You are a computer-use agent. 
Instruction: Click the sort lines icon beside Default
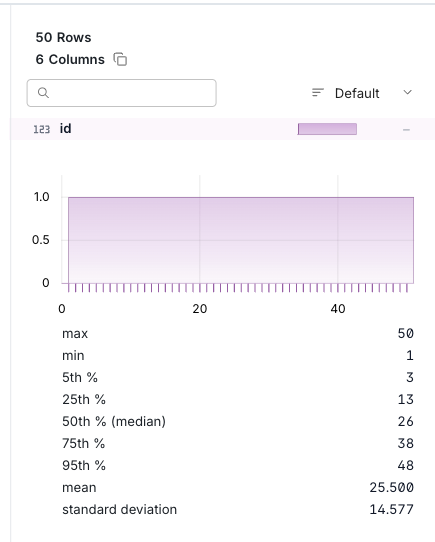coord(317,93)
